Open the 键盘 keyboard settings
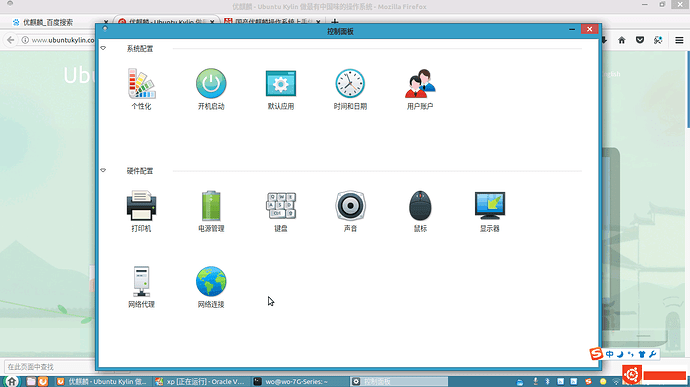This screenshot has width=690, height=387. (281, 211)
